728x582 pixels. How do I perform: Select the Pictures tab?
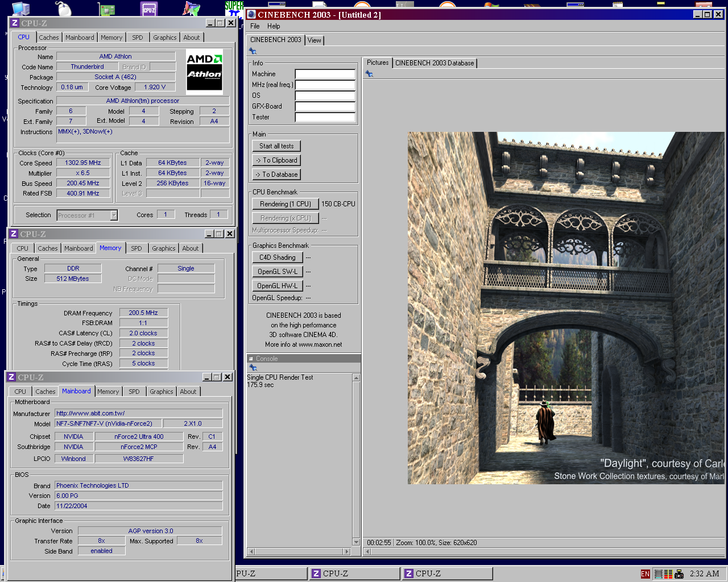[378, 63]
